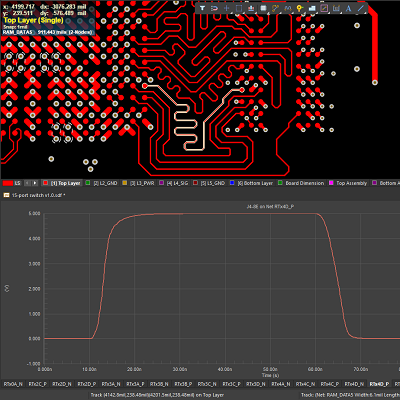Place a via with yellow via icon
400x400 pixels.
pyautogui.click(x=300, y=8)
